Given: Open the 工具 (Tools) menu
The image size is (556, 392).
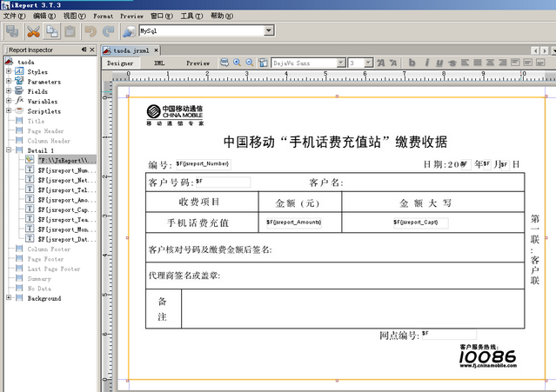Looking at the screenshot, I should coord(191,16).
